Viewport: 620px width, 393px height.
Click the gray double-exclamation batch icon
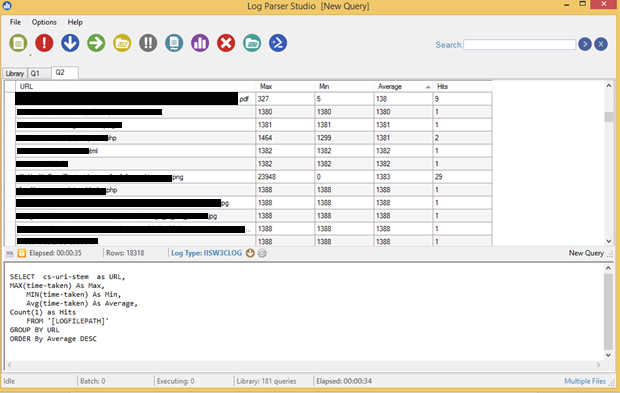[x=148, y=43]
